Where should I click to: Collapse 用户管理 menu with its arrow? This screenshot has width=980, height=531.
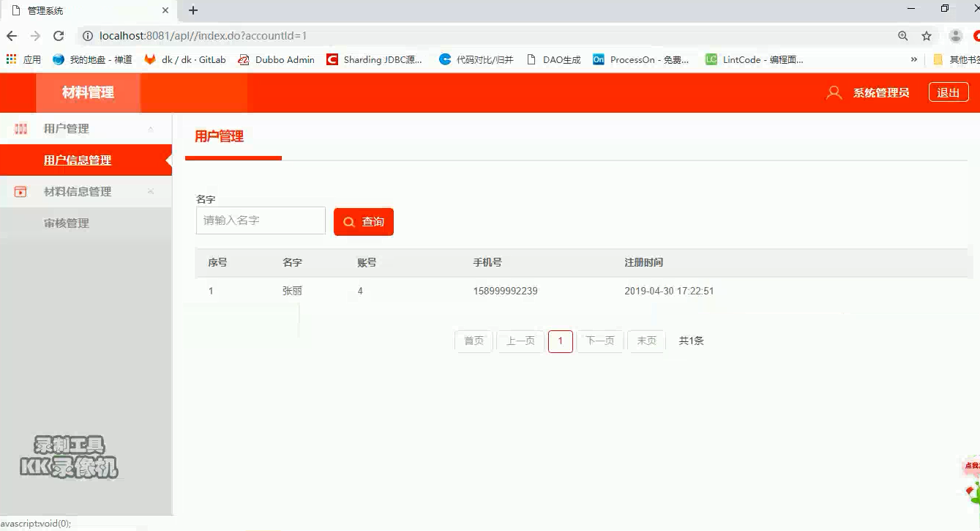coord(151,129)
